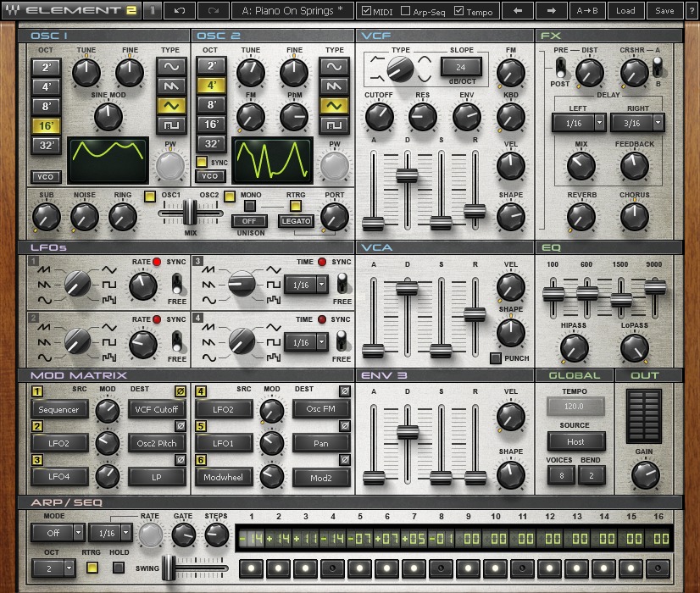Open the Arp OCT dropdown
This screenshot has height=593, width=700.
coord(53,568)
